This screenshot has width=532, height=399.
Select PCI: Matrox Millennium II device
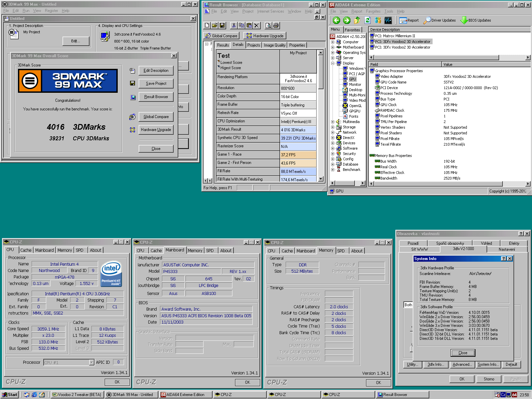pyautogui.click(x=395, y=36)
